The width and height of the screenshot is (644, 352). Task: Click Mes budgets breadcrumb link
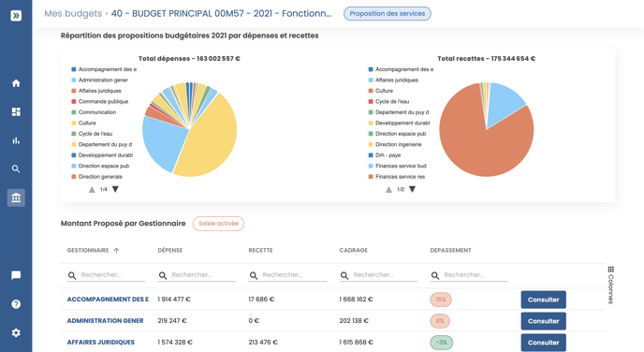pos(73,13)
